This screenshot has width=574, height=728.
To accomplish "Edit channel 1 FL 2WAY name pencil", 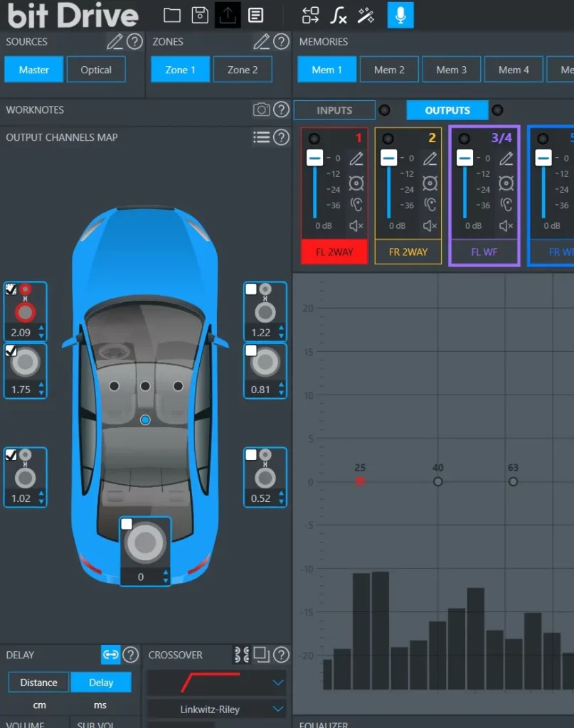I will click(356, 159).
